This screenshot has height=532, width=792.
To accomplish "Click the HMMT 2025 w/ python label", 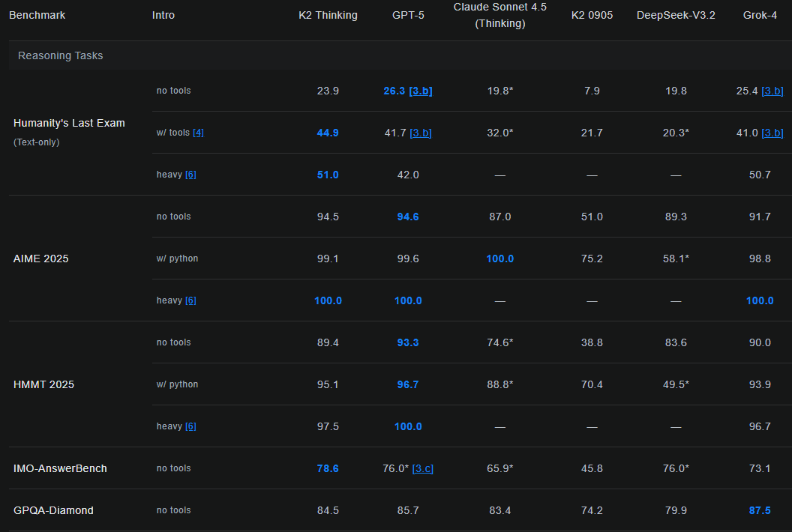I will (x=177, y=384).
